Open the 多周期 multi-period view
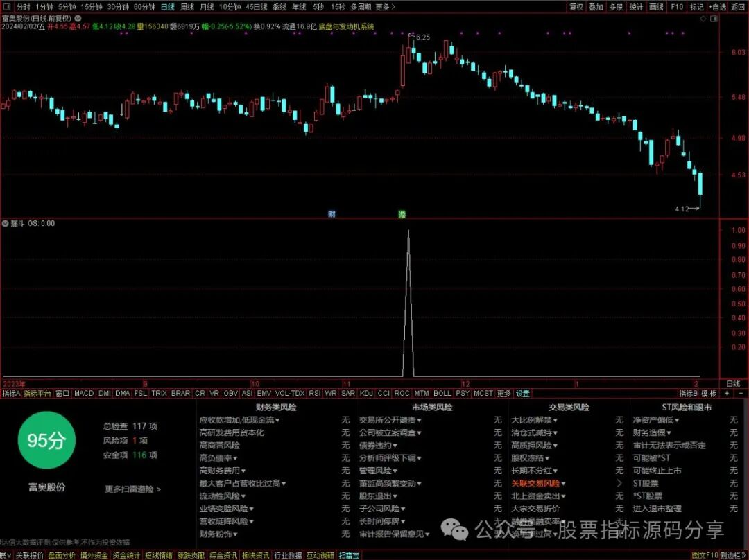The height and width of the screenshot is (560, 749). 361,7
